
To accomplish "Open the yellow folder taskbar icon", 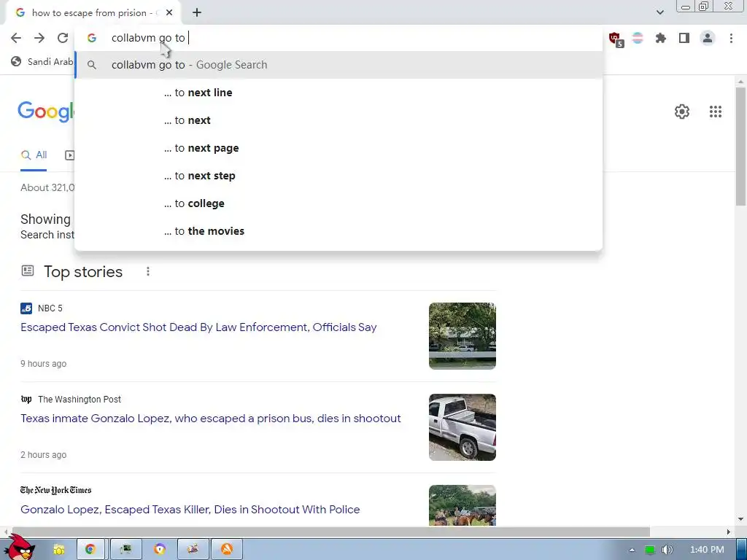I will 59,550.
